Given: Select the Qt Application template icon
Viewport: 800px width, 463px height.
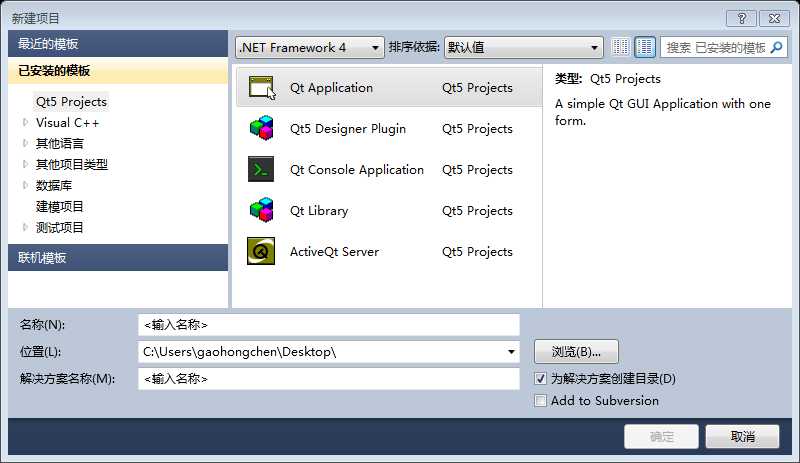Looking at the screenshot, I should [x=261, y=87].
